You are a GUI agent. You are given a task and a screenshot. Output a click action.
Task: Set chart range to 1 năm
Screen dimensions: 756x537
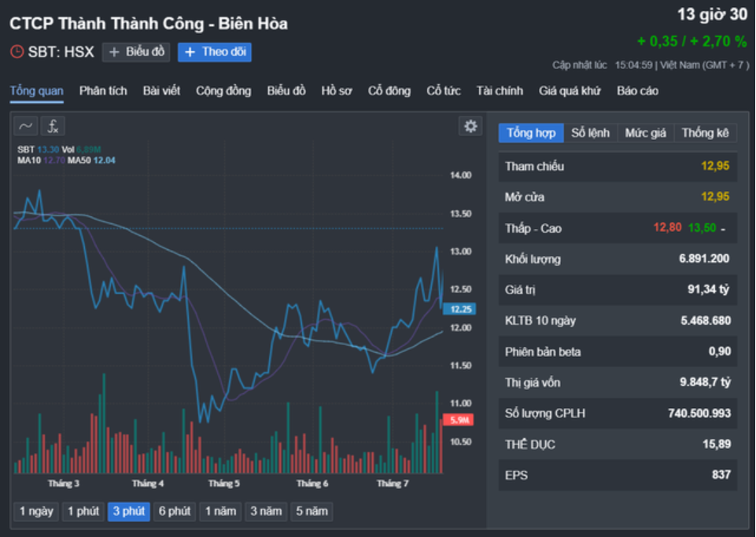(x=220, y=512)
